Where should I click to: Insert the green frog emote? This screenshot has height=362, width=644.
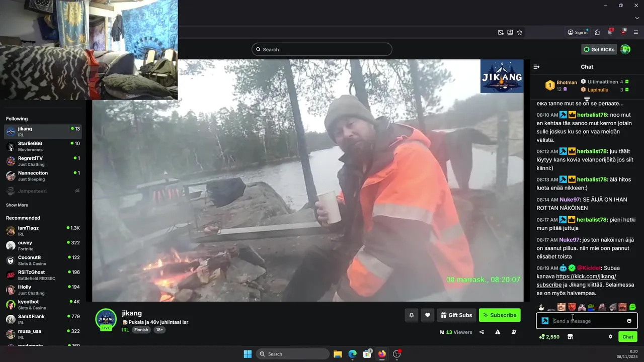592,307
